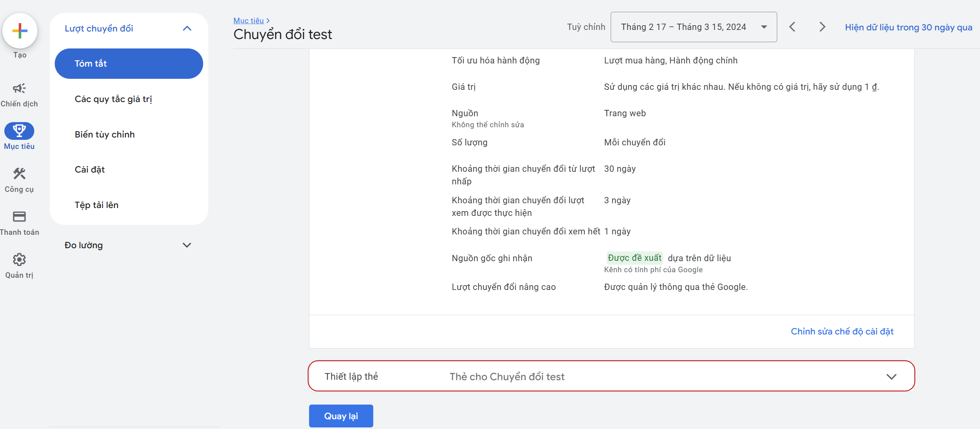Go to previous date range arrow

(x=792, y=27)
